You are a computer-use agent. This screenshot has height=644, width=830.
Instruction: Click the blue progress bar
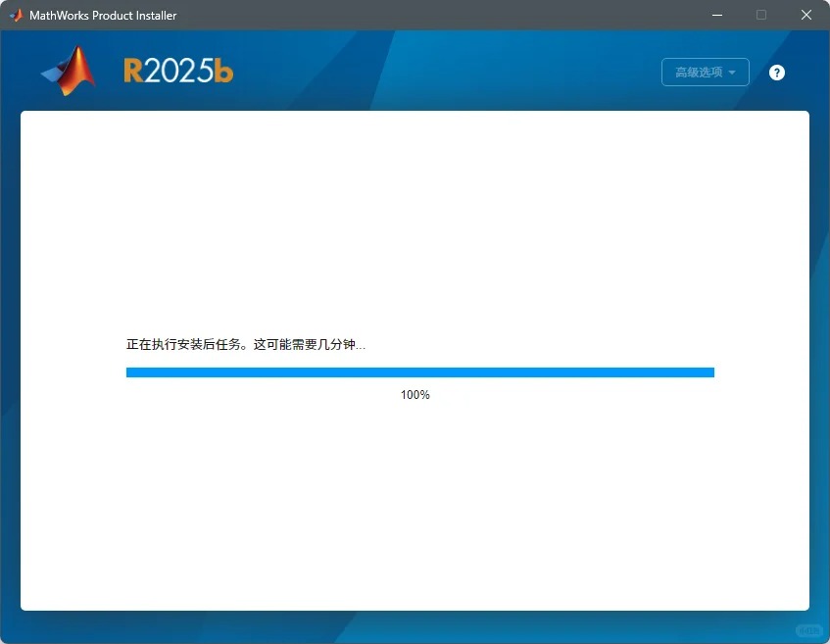tap(419, 372)
